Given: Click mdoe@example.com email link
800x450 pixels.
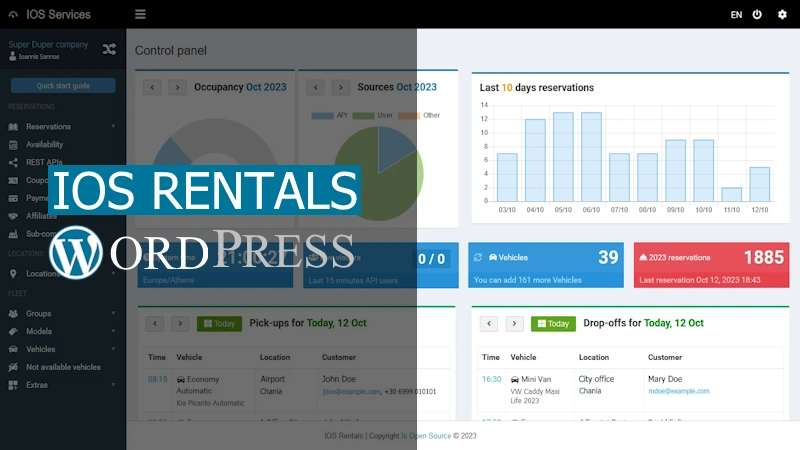Looking at the screenshot, I should 679,391.
